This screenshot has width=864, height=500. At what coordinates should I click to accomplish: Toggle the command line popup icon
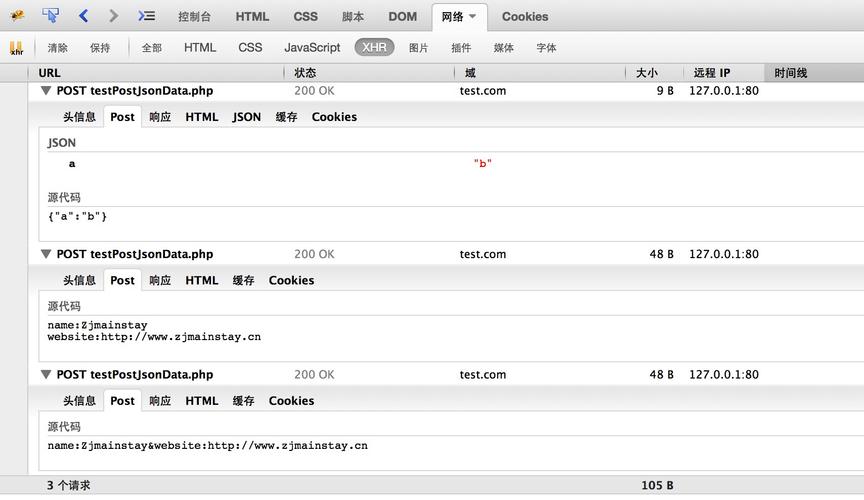click(146, 16)
